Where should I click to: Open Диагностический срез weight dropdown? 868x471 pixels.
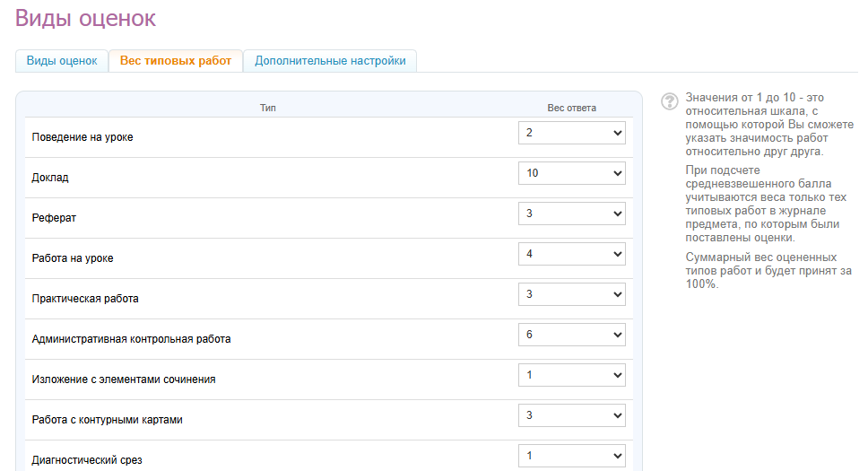click(572, 457)
